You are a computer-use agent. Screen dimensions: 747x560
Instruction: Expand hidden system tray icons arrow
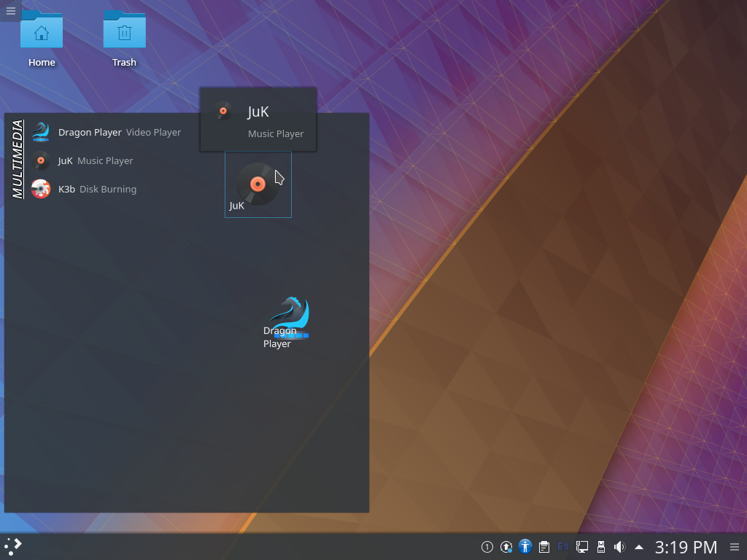coord(639,547)
